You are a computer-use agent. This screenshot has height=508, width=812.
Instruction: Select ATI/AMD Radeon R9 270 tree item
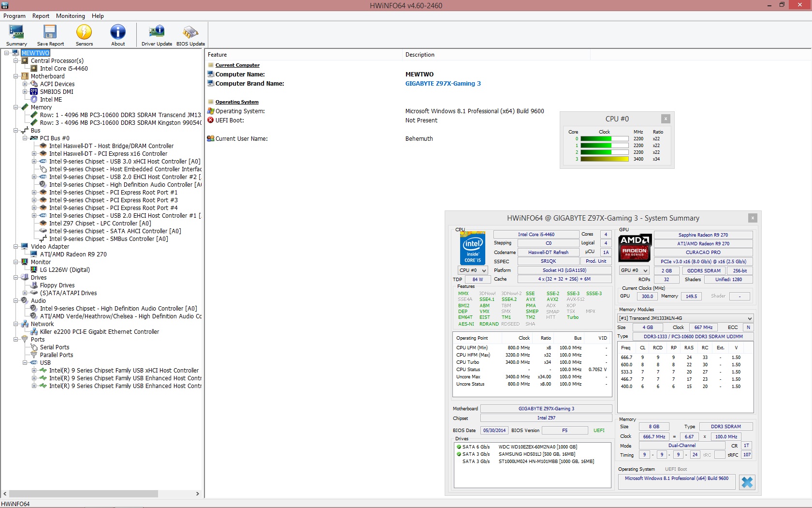click(73, 254)
